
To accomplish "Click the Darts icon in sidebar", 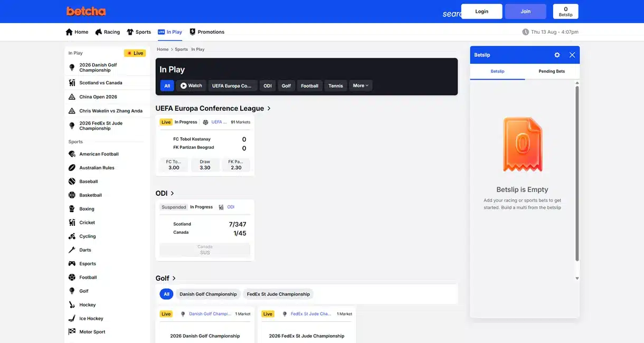I will [x=72, y=250].
